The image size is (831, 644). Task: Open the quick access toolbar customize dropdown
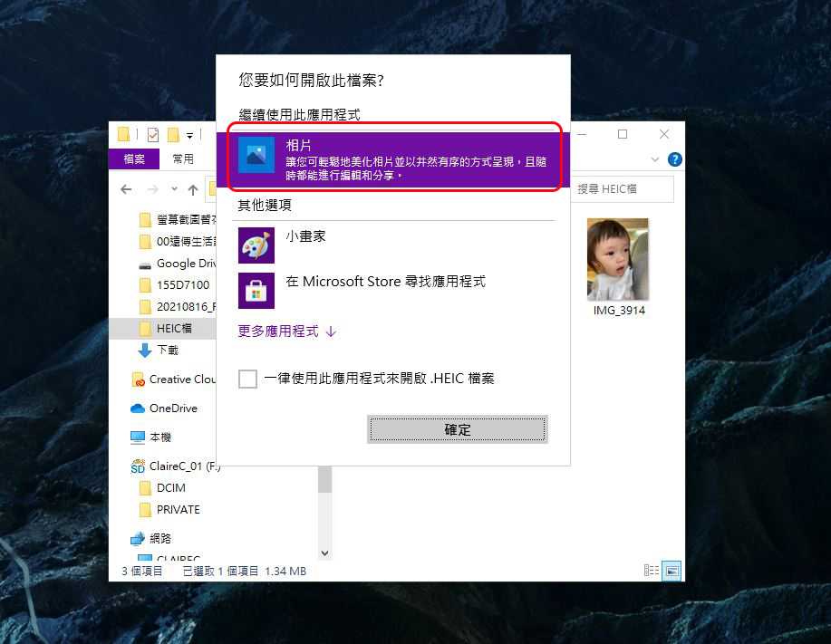tap(190, 136)
